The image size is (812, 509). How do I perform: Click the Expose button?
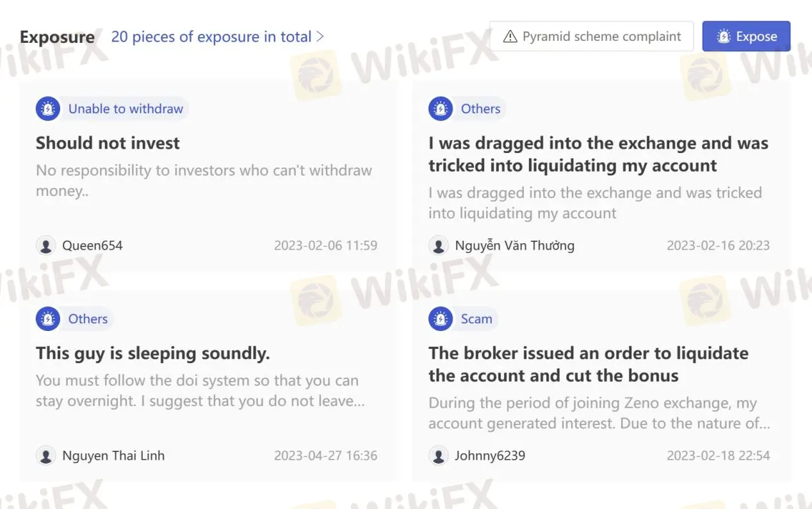746,36
